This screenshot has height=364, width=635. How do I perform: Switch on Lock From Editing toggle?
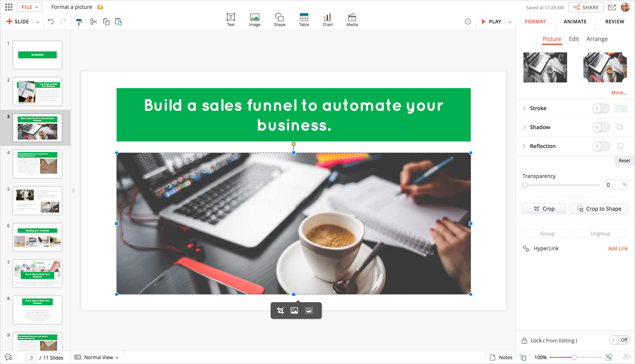(x=619, y=340)
